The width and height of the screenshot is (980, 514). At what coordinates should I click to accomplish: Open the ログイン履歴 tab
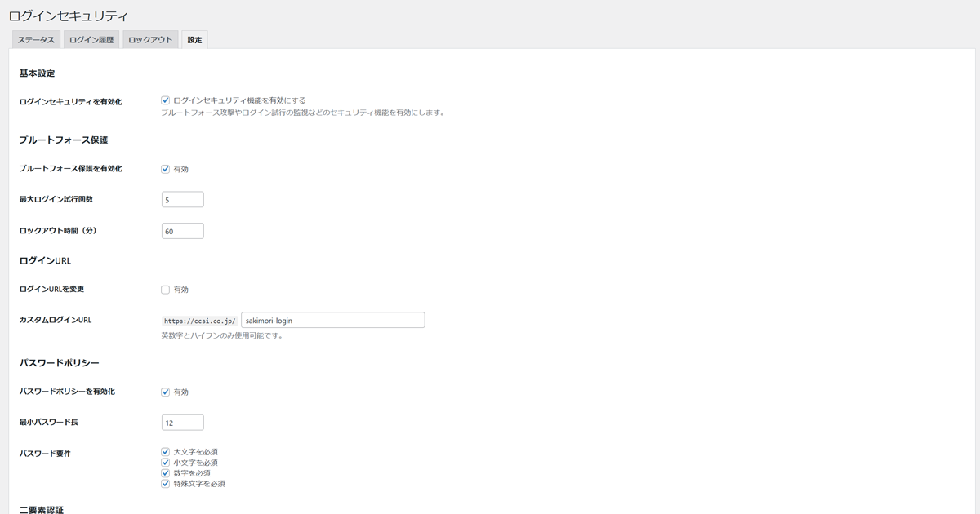click(91, 40)
